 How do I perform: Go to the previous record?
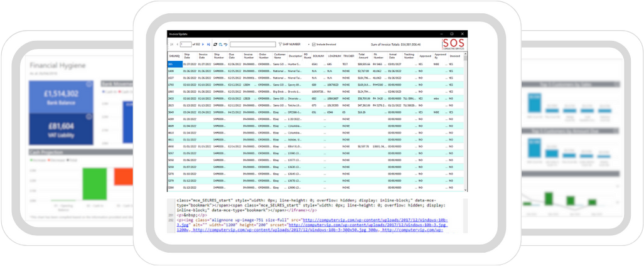pyautogui.click(x=176, y=45)
